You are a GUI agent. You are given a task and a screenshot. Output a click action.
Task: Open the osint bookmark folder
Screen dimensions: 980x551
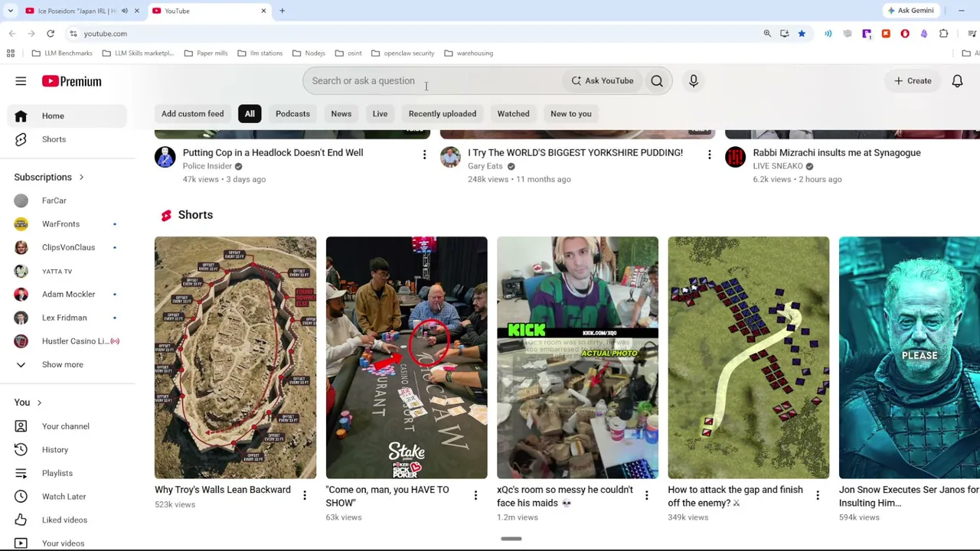point(348,54)
